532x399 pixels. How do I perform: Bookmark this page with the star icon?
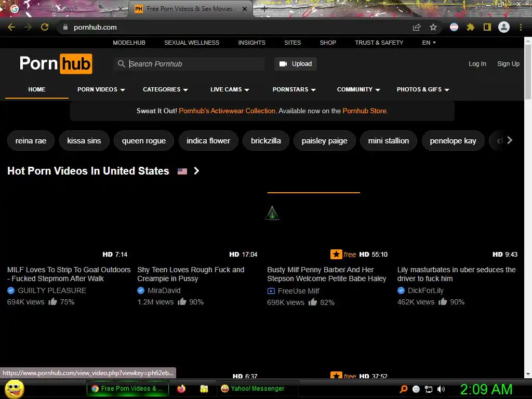tap(433, 27)
